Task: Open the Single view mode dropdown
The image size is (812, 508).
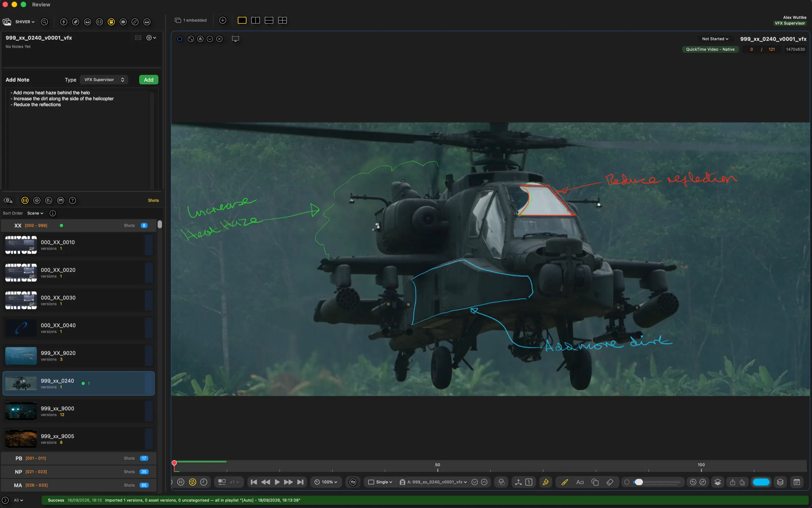Action: click(380, 482)
